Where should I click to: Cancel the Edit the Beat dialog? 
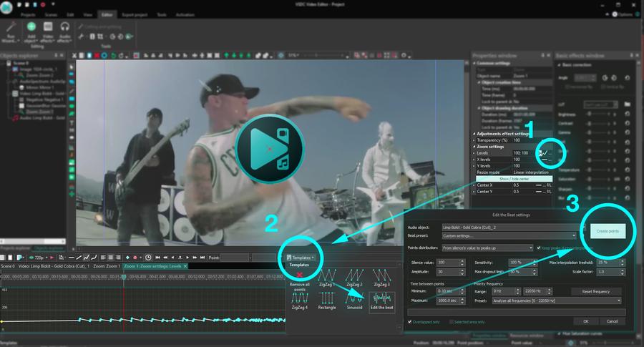(612, 321)
